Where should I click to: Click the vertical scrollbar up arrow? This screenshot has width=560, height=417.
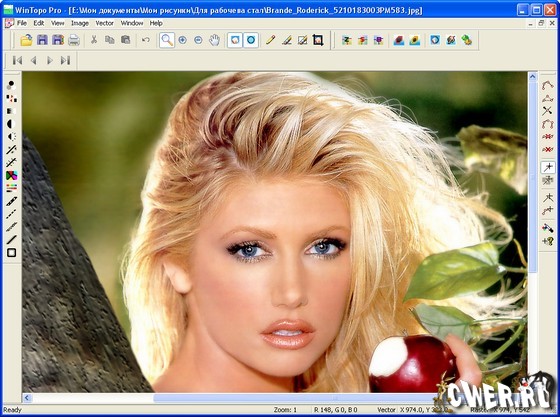pyautogui.click(x=532, y=76)
